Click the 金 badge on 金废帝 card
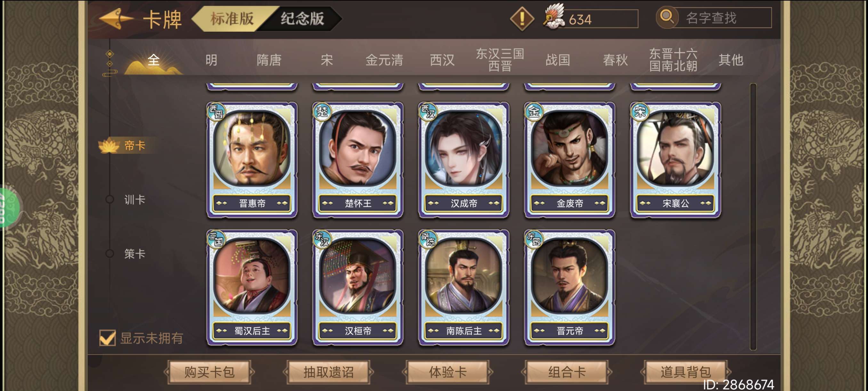The image size is (868, 391). pyautogui.click(x=534, y=112)
